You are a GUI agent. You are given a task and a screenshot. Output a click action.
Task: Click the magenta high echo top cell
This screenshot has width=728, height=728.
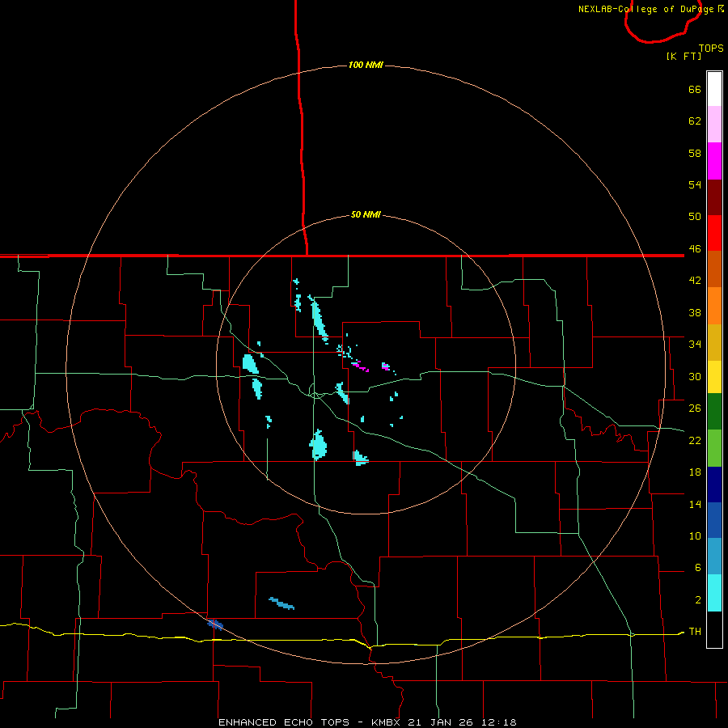click(x=361, y=366)
